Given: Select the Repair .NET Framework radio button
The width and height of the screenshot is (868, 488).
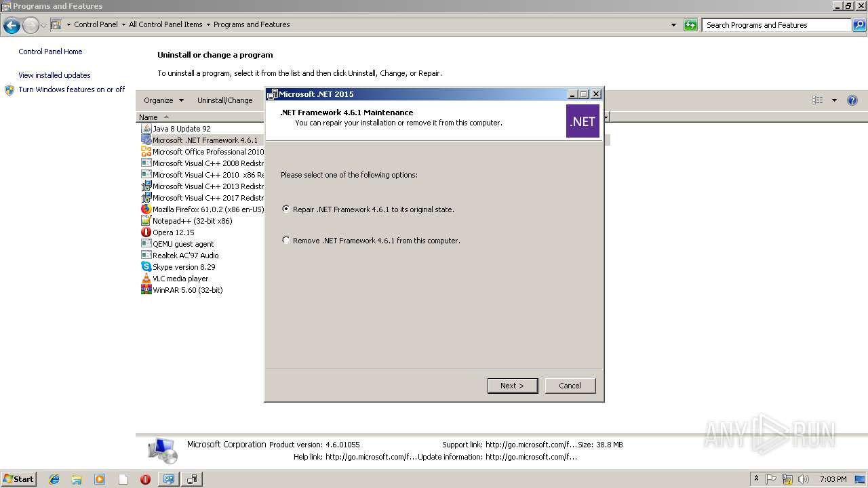Looking at the screenshot, I should pyautogui.click(x=286, y=209).
